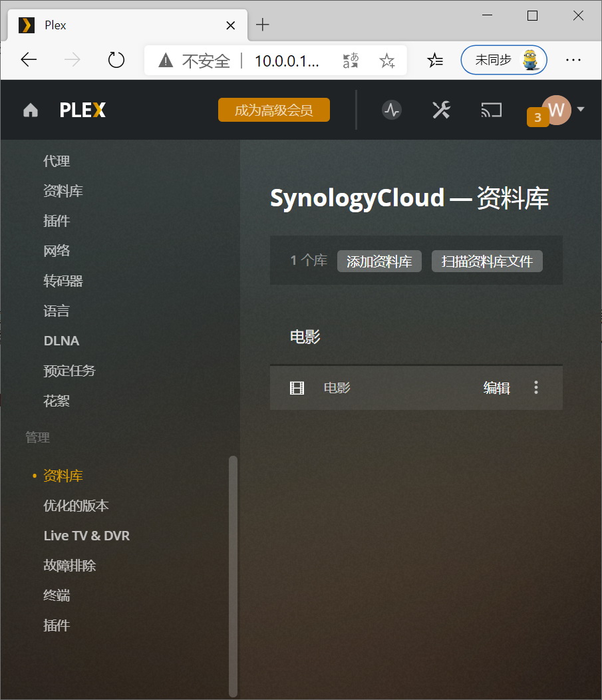Select highlighted 资料库 under 管理
The height and width of the screenshot is (700, 602).
coord(63,476)
